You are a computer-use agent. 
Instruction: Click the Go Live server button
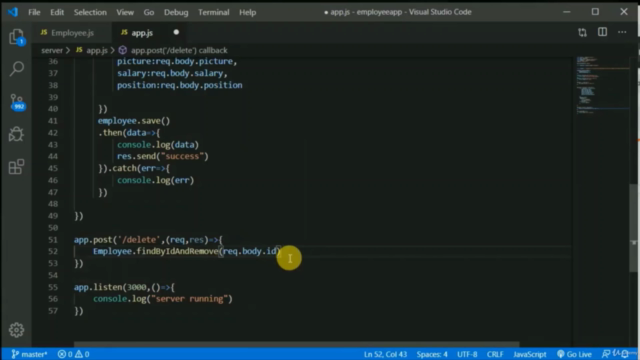tap(574, 354)
